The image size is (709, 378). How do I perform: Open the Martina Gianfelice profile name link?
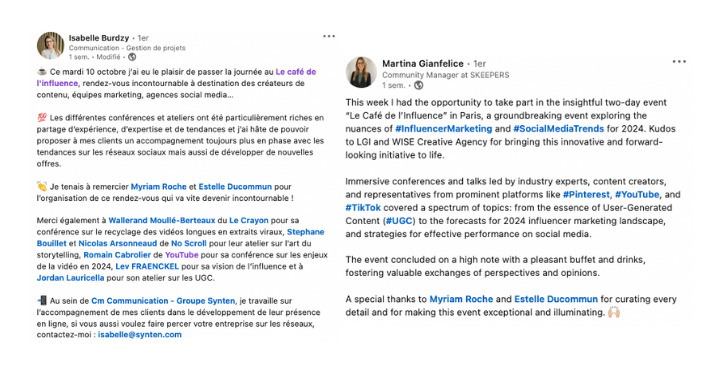point(423,63)
